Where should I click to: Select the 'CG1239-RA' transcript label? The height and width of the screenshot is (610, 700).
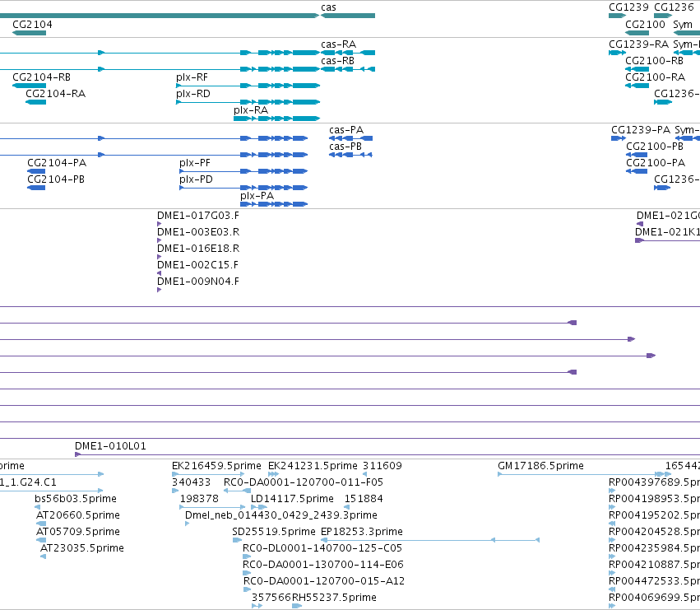638,44
